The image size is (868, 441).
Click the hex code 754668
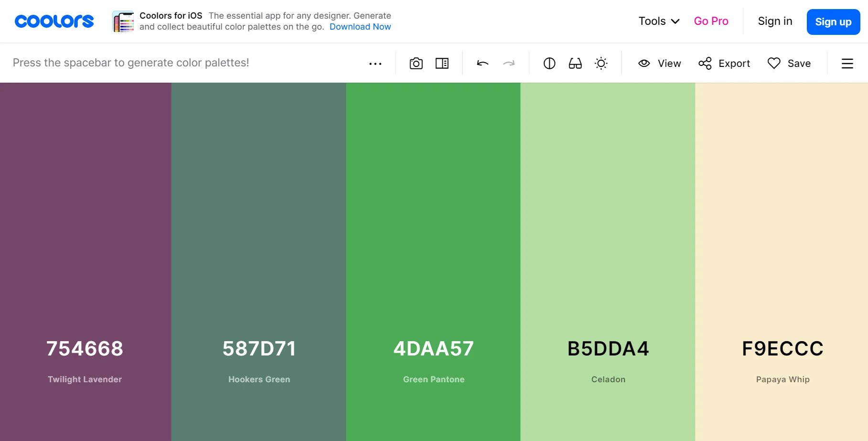[x=85, y=349]
